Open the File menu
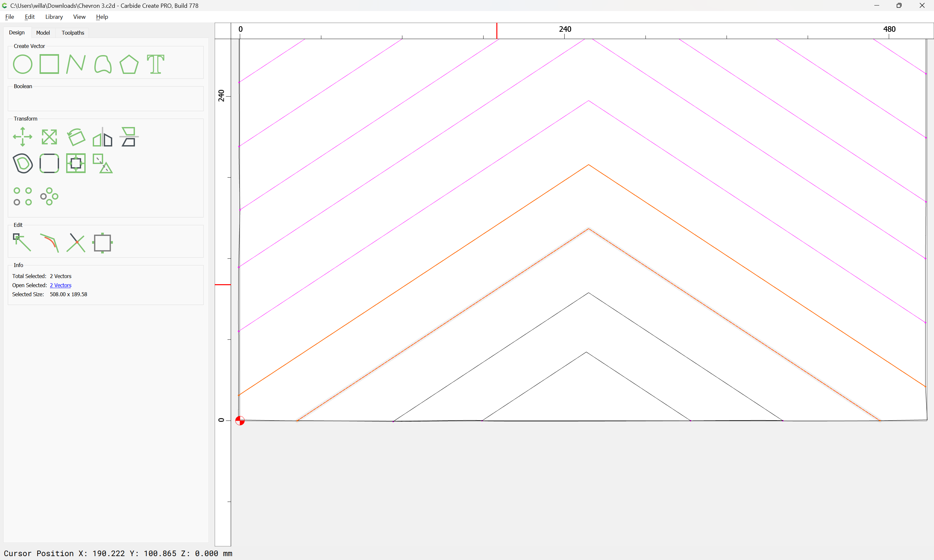This screenshot has width=934, height=560. pyautogui.click(x=9, y=17)
